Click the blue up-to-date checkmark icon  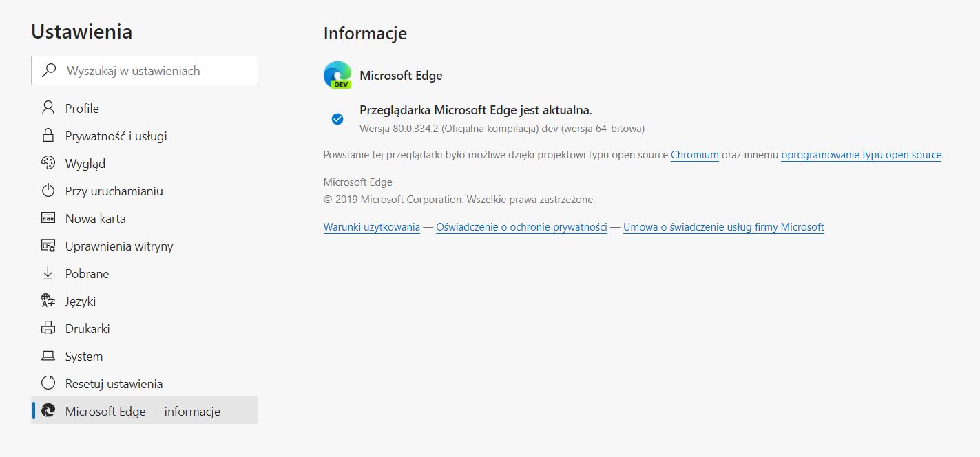coord(337,119)
